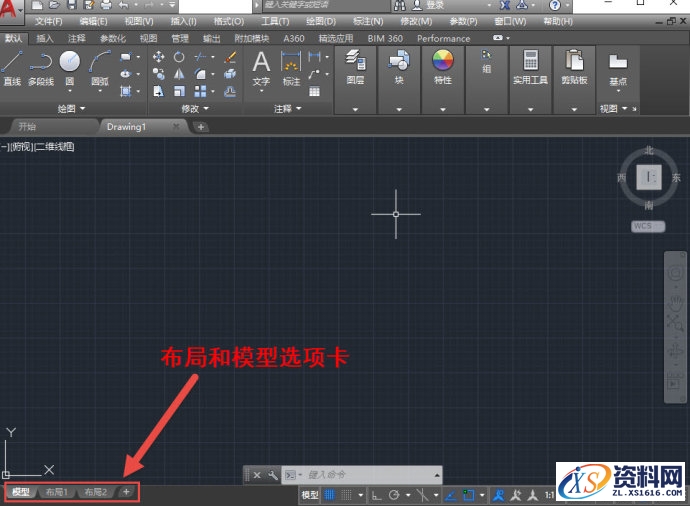Switch to the Insert (插入) ribbon tab
Image resolution: width=690 pixels, height=506 pixels.
click(44, 39)
